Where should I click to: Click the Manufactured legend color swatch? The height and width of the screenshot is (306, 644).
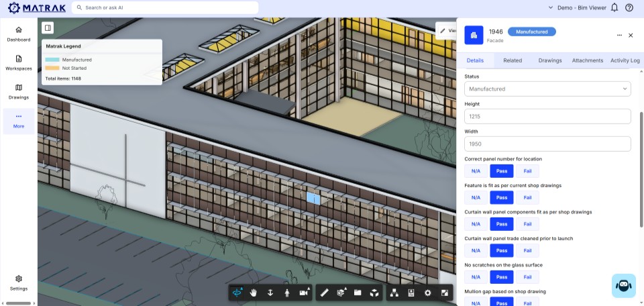(x=52, y=60)
